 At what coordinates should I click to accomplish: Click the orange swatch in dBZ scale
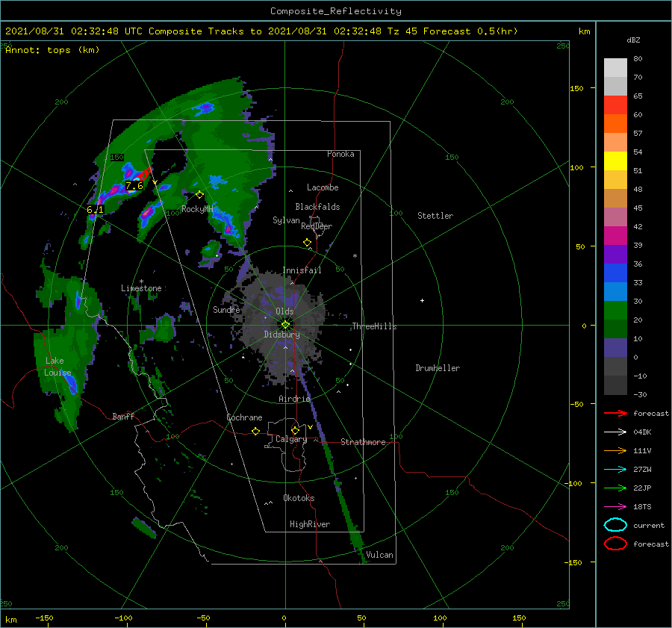(x=615, y=124)
